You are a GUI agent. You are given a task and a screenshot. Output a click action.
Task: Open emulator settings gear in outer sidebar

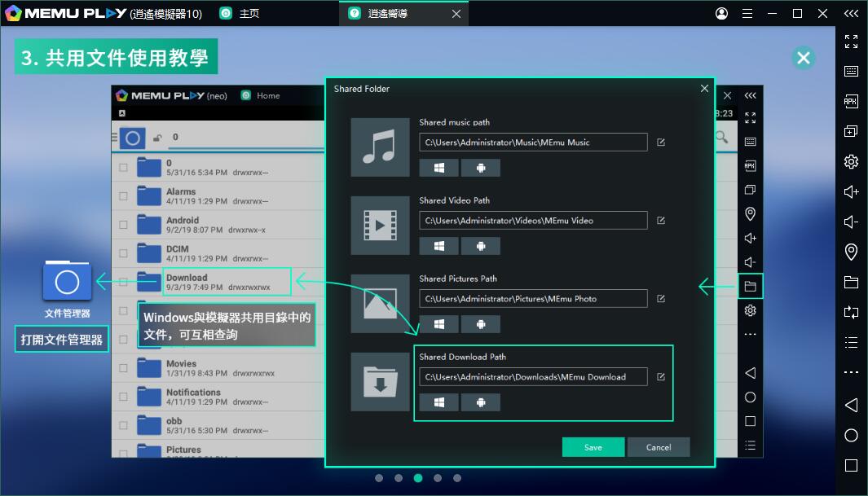coord(851,161)
